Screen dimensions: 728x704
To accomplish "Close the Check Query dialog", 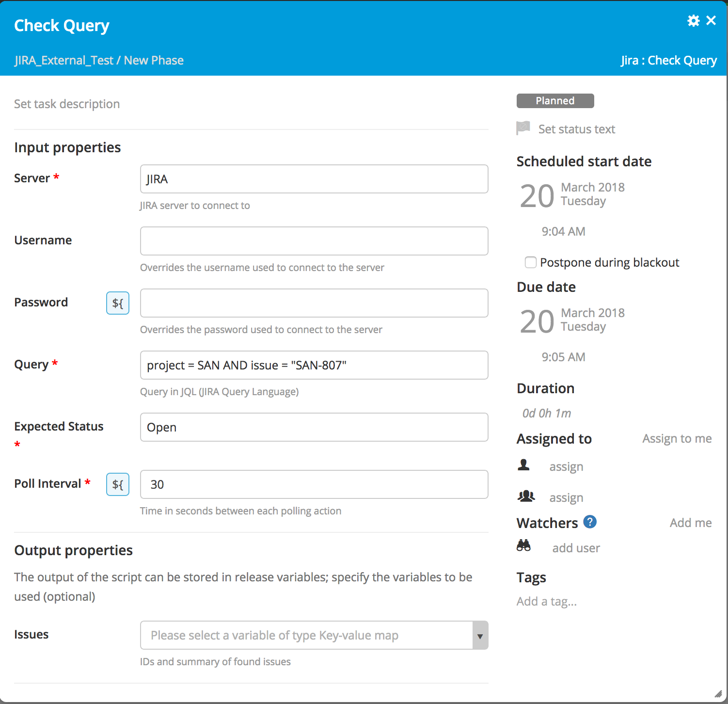I will 711,20.
